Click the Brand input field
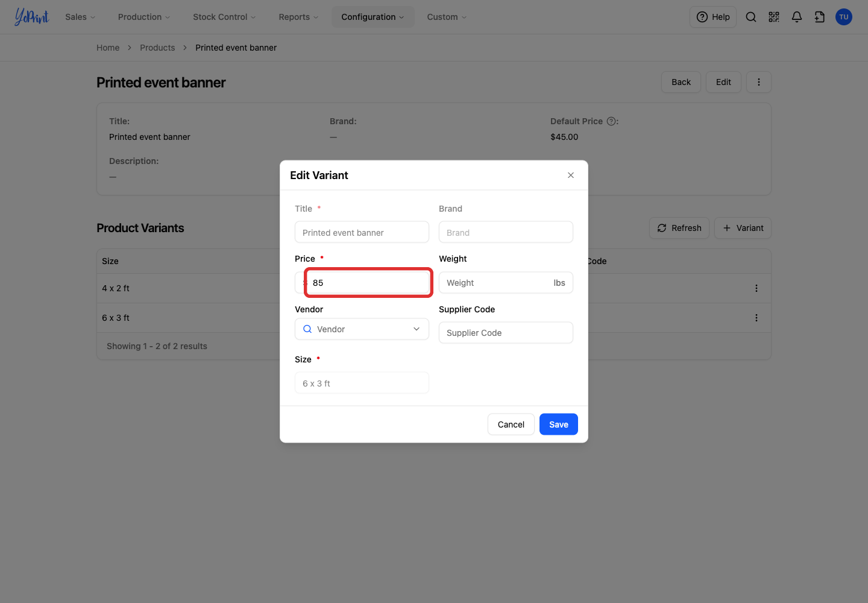The width and height of the screenshot is (868, 603). [506, 232]
